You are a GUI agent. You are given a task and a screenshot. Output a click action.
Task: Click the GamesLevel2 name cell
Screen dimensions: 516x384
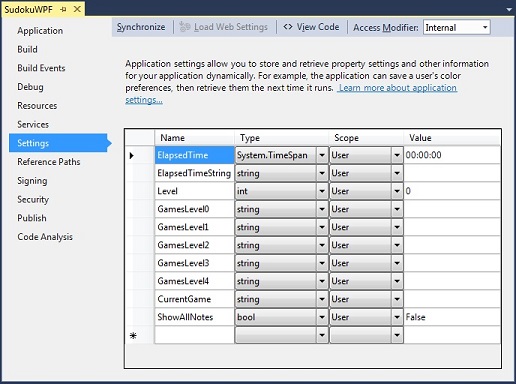click(x=195, y=245)
